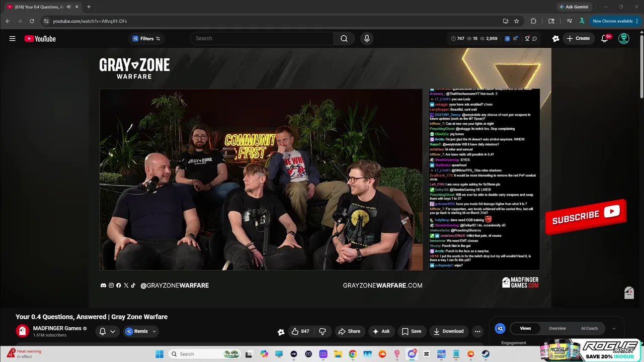
Task: Click the Ask button
Action: (381, 331)
